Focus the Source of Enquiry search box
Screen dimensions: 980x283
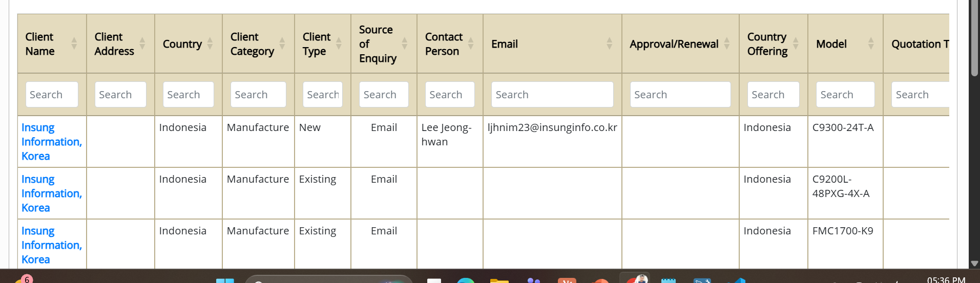tap(384, 95)
